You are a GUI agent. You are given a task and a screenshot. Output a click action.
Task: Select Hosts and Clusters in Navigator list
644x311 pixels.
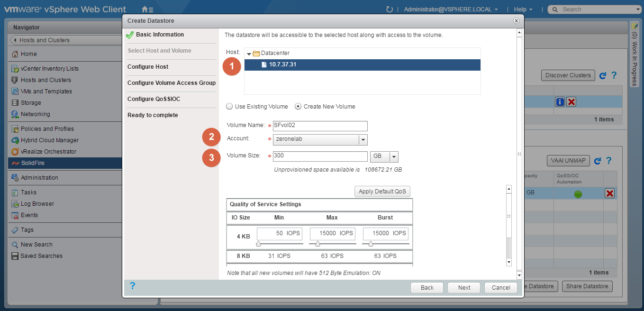point(46,80)
